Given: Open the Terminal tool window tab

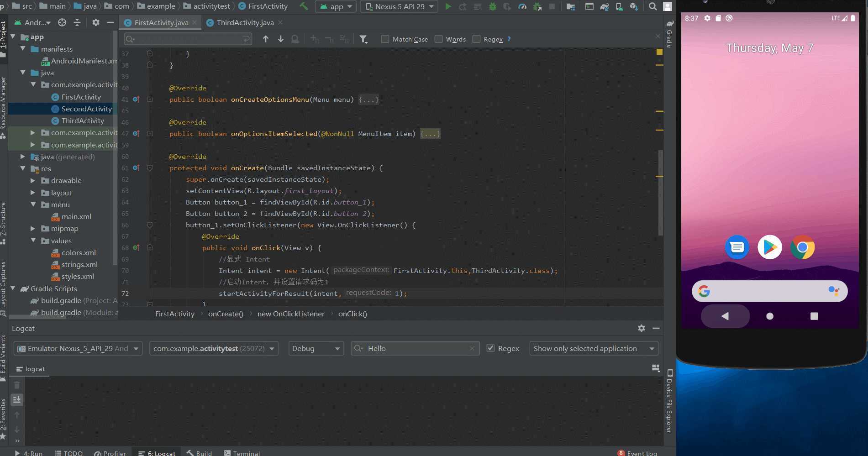Looking at the screenshot, I should 242,453.
